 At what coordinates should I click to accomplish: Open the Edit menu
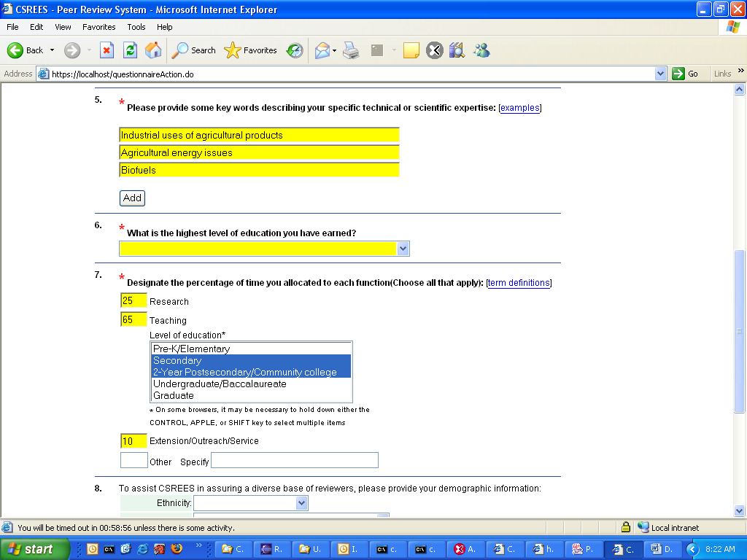[x=36, y=27]
